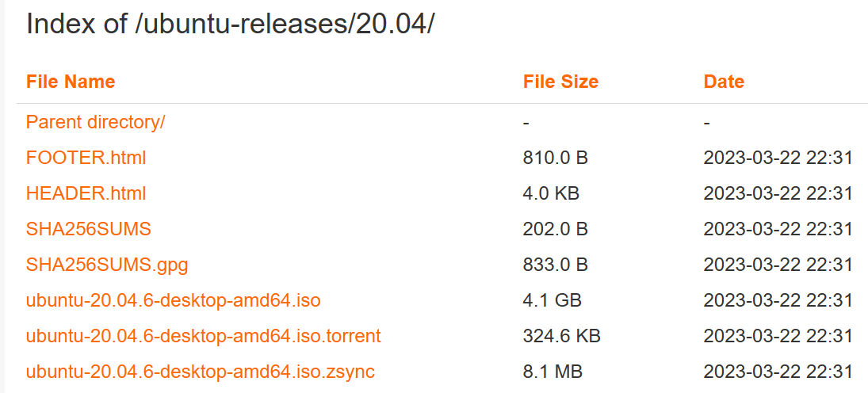The height and width of the screenshot is (393, 868).
Task: Sort listing by File Size header
Action: (560, 82)
